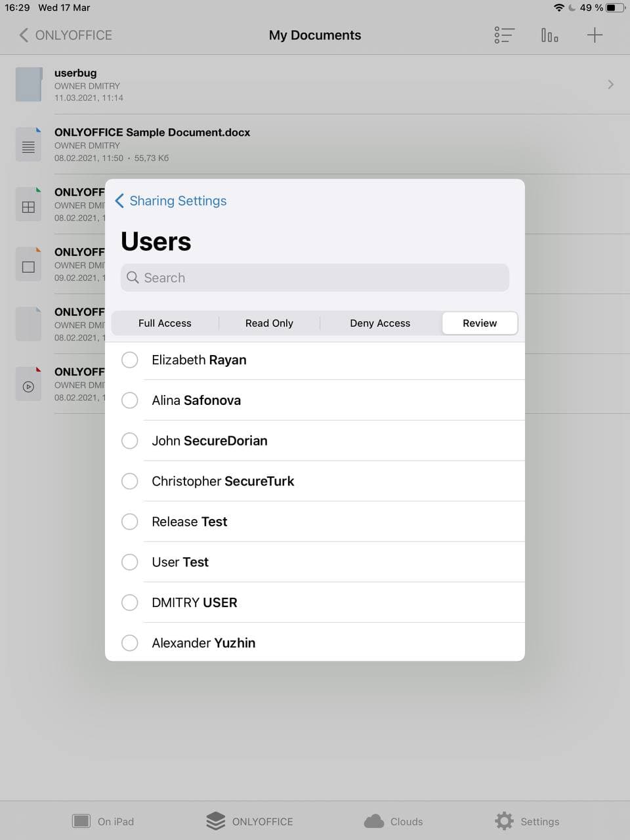Tap the spreadsheet grid icon thumbnail
This screenshot has height=840, width=630.
point(28,205)
